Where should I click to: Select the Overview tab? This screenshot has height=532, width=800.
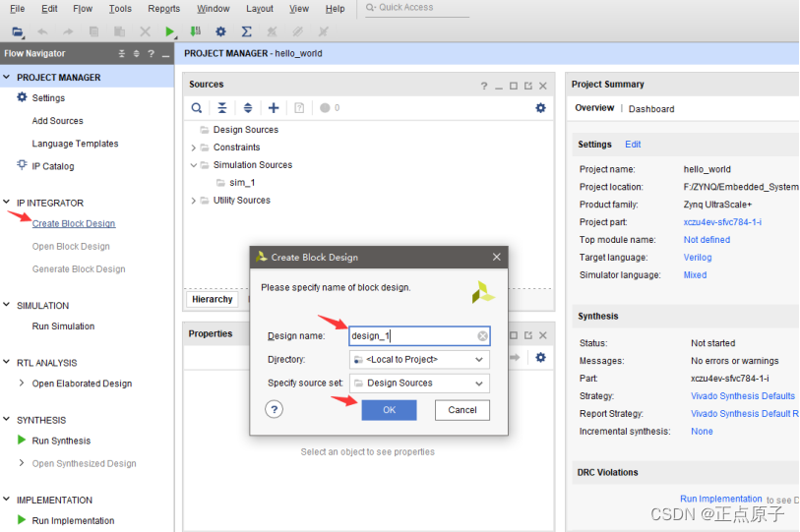594,107
